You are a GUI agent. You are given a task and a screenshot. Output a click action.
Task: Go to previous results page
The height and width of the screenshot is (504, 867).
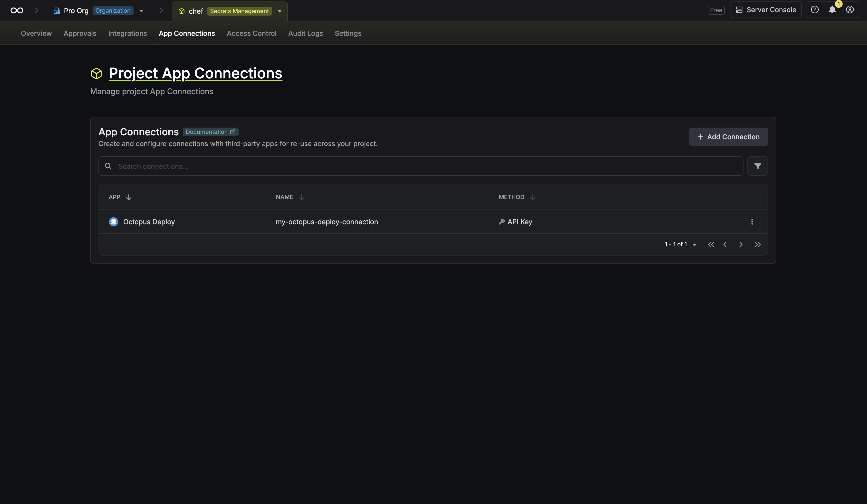pyautogui.click(x=725, y=244)
